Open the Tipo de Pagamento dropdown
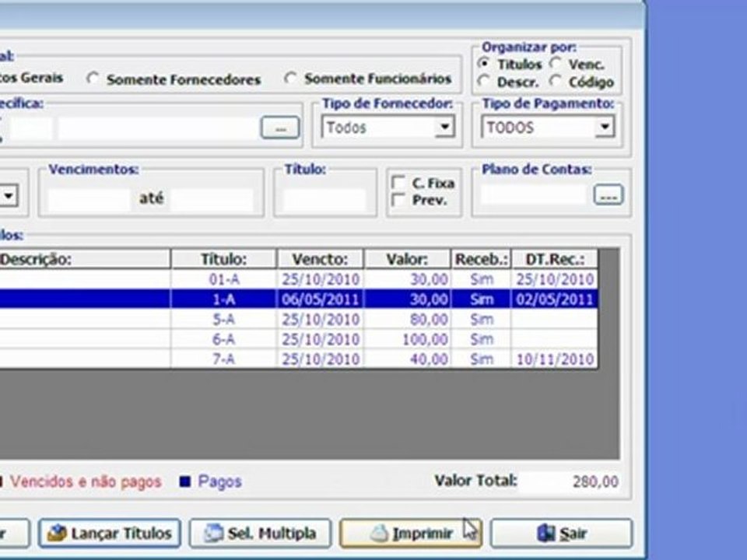Screen dimensions: 747x560 605,127
